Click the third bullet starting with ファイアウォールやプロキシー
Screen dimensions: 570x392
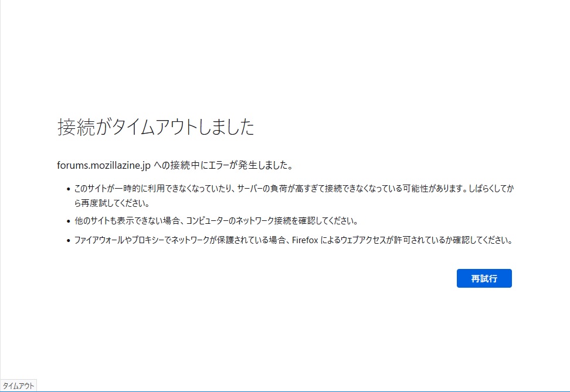pos(293,240)
